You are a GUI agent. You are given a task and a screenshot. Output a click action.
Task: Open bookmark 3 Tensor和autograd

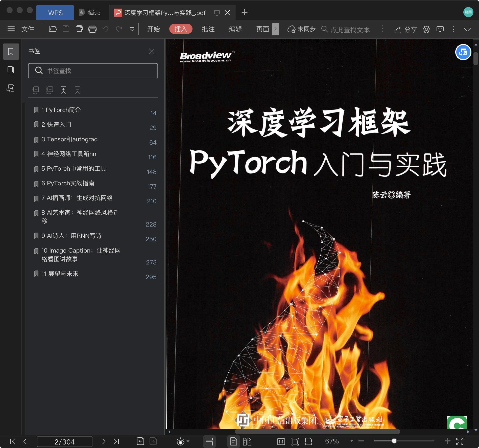69,139
